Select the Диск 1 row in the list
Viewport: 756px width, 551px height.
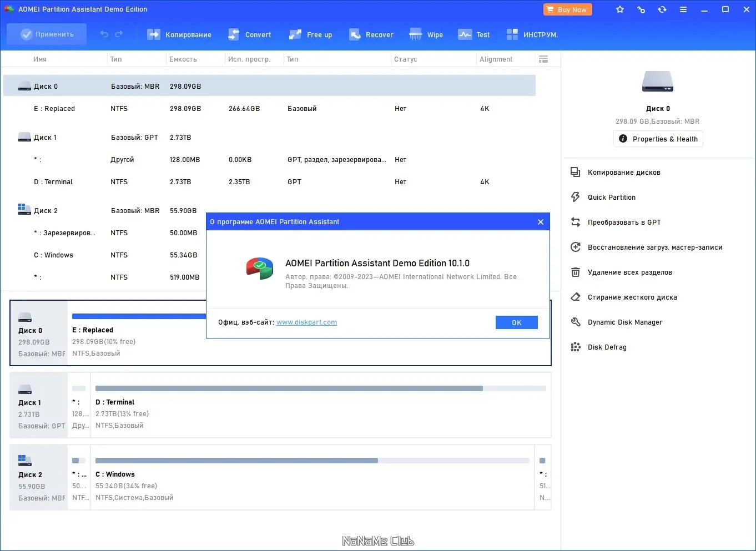(269, 138)
